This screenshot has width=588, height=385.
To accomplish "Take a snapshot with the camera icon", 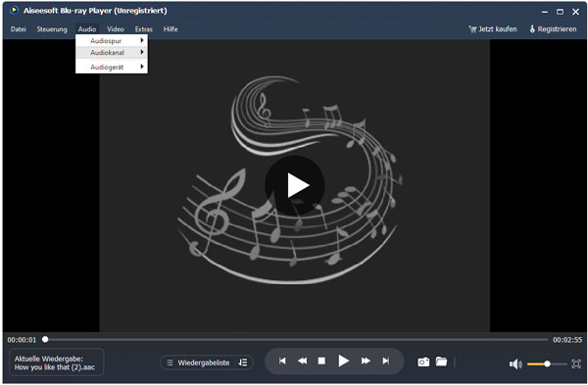I will pyautogui.click(x=423, y=362).
